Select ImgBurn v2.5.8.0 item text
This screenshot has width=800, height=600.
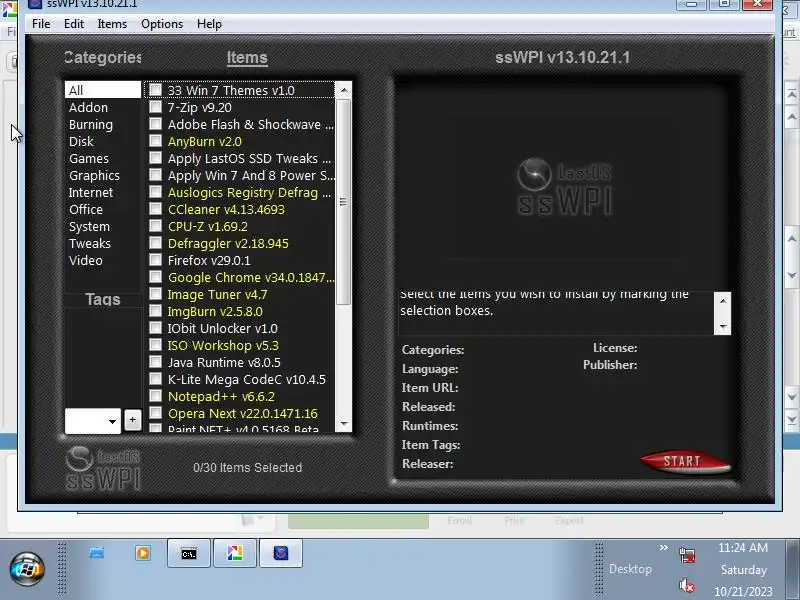(x=215, y=312)
